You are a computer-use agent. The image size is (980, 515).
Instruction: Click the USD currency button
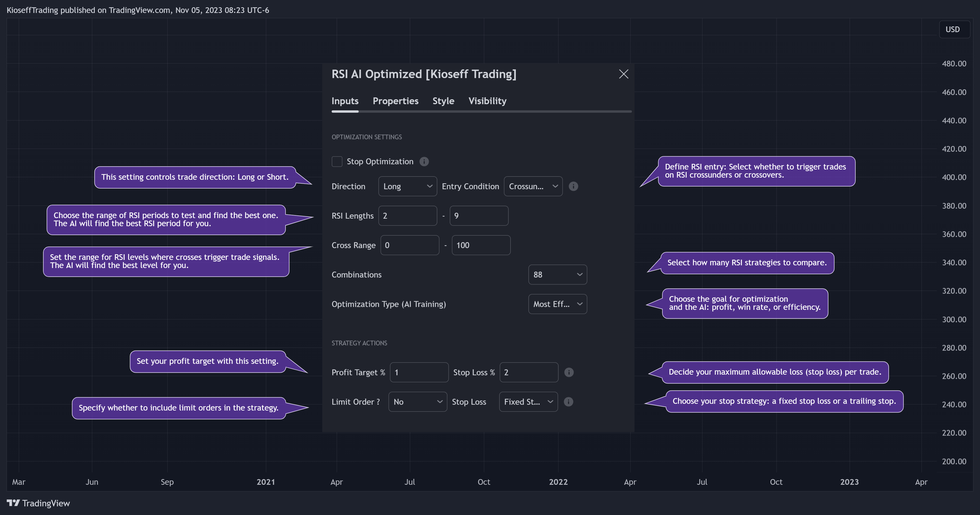click(x=954, y=29)
